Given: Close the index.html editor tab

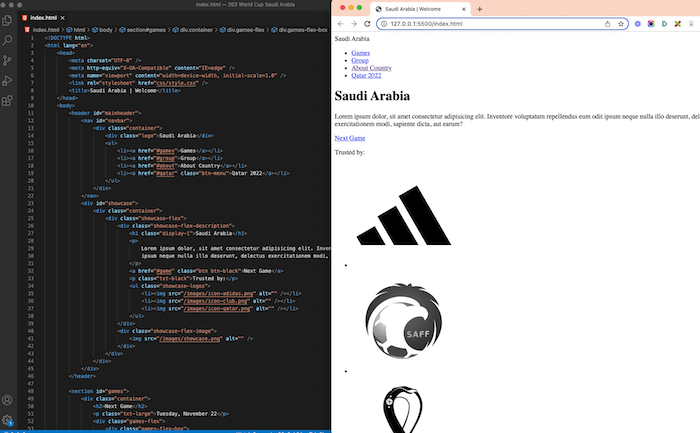Looking at the screenshot, I should (x=62, y=18).
